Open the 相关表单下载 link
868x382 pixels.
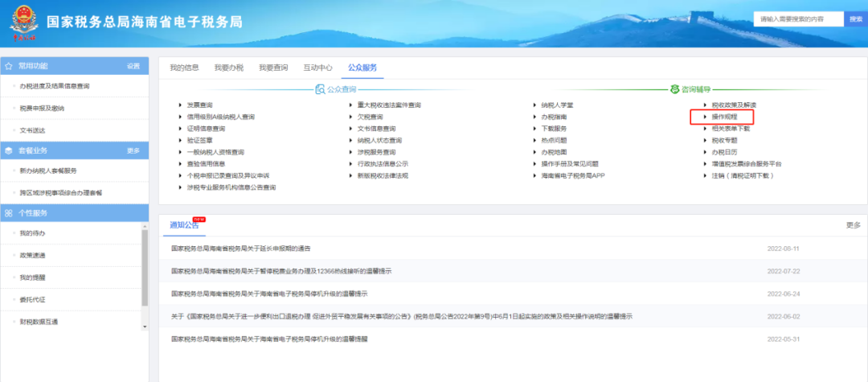pyautogui.click(x=731, y=129)
